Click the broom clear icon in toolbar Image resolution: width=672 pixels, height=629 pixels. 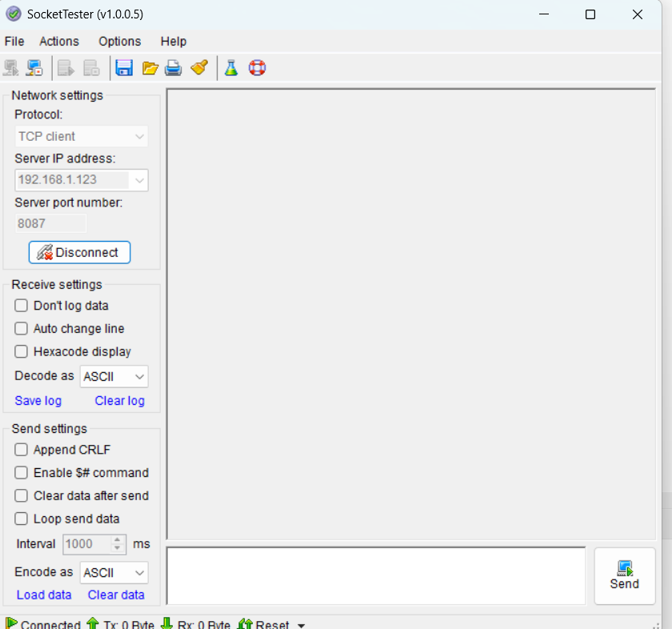pos(199,67)
